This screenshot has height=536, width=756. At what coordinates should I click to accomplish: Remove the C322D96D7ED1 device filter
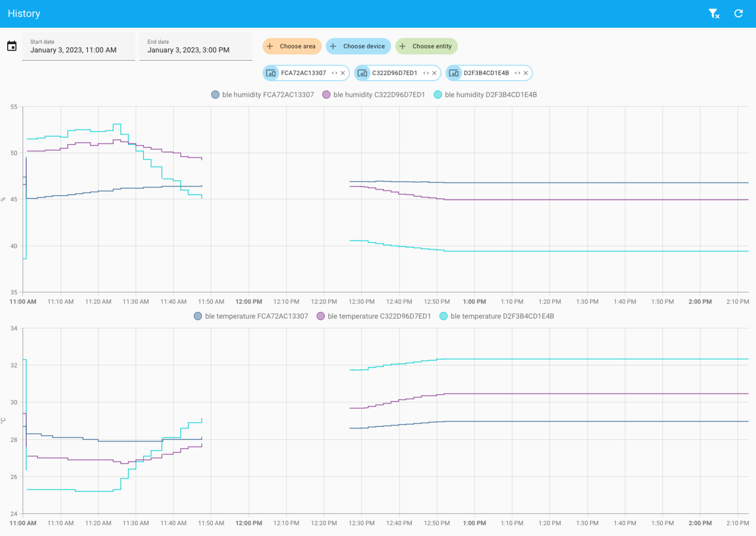(434, 73)
